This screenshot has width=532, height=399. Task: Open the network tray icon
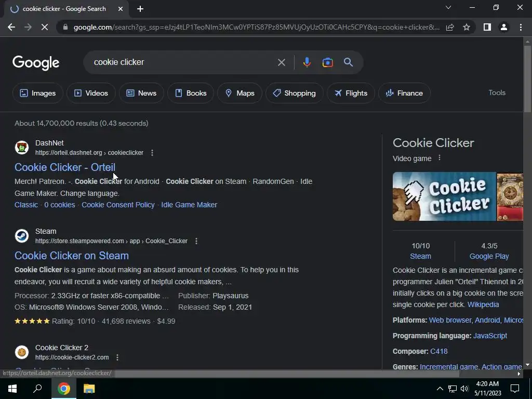click(453, 389)
